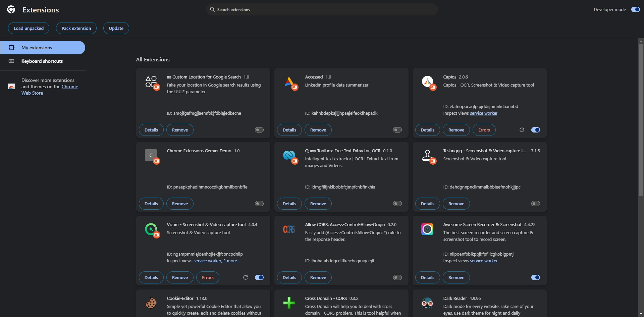Click the Allow CORS extension icon
The height and width of the screenshot is (317, 644).
pyautogui.click(x=289, y=229)
